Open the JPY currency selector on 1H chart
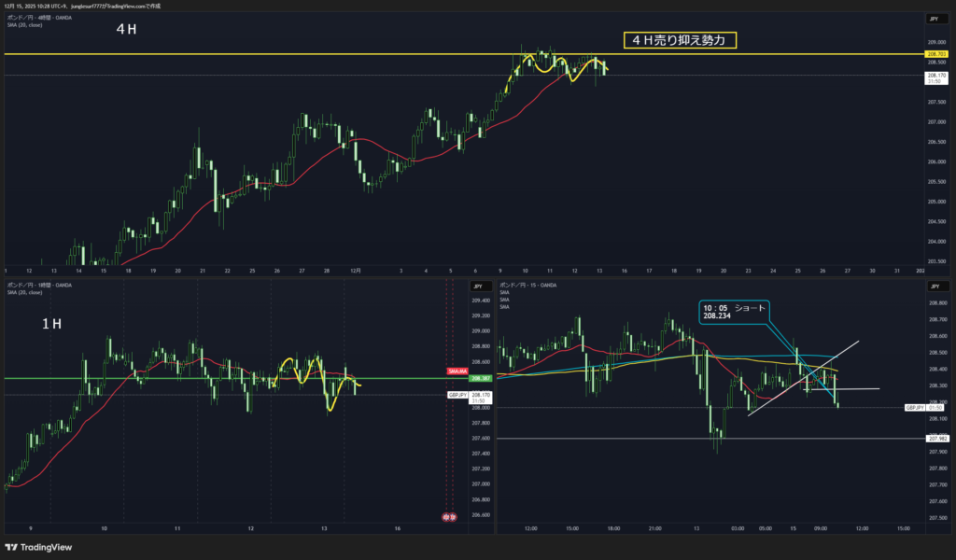 [x=476, y=287]
